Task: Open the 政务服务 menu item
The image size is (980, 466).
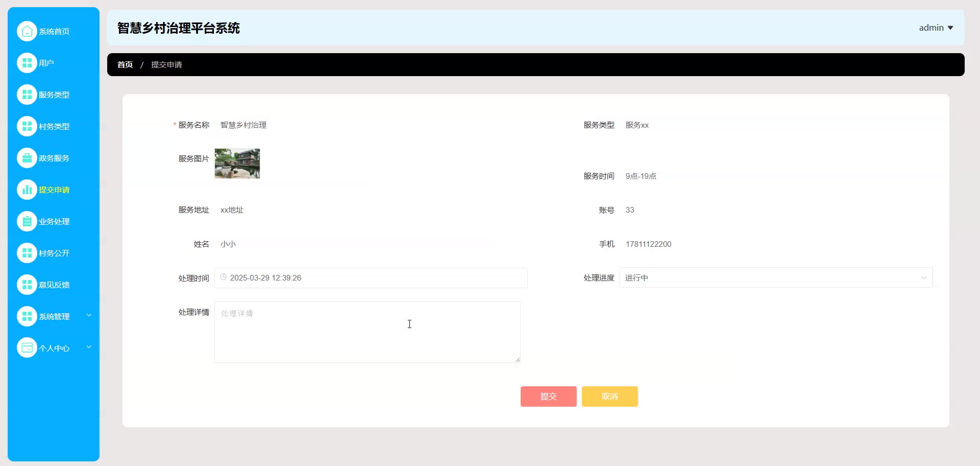Action: pyautogui.click(x=54, y=158)
